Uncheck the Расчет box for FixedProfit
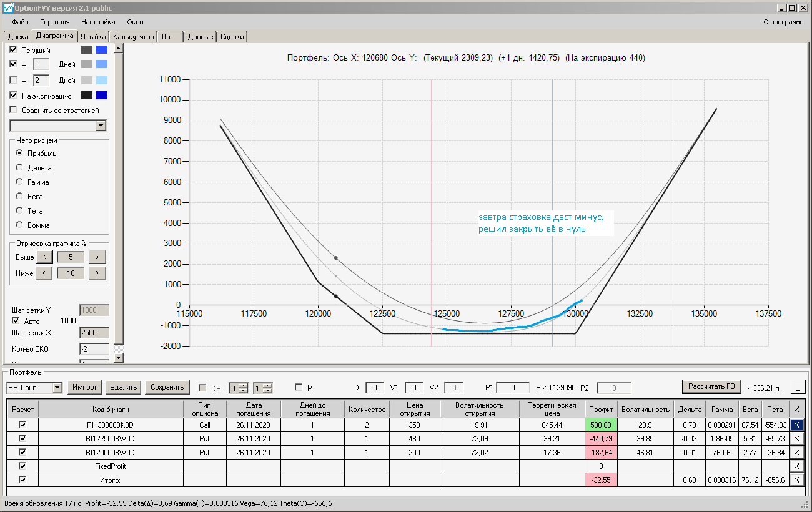This screenshot has height=512, width=812. pos(22,466)
